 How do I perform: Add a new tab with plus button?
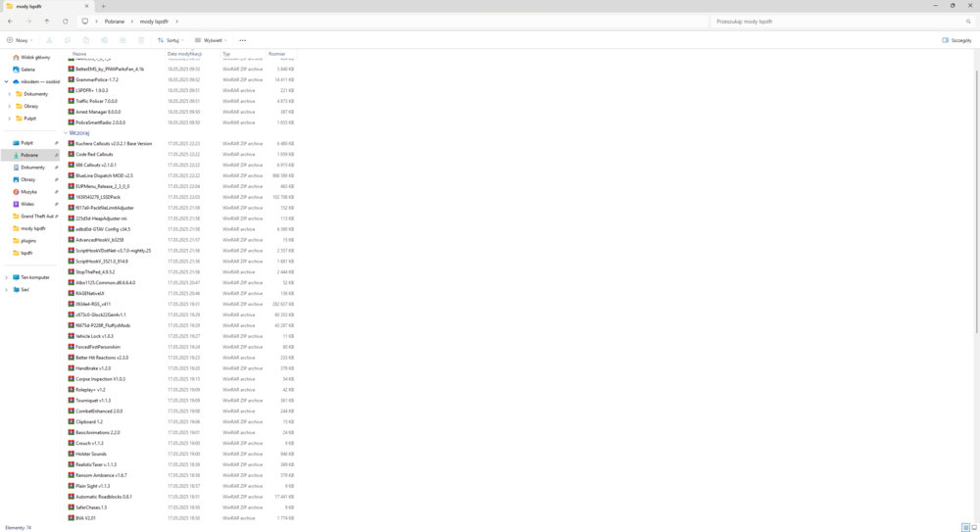click(x=103, y=6)
